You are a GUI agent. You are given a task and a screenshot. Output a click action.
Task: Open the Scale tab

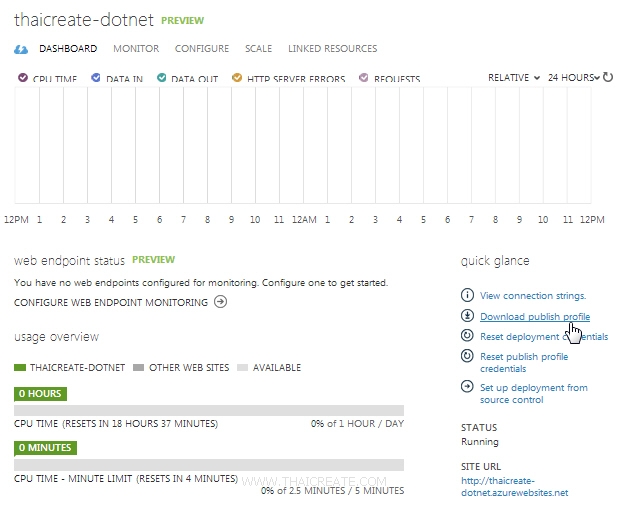258,49
